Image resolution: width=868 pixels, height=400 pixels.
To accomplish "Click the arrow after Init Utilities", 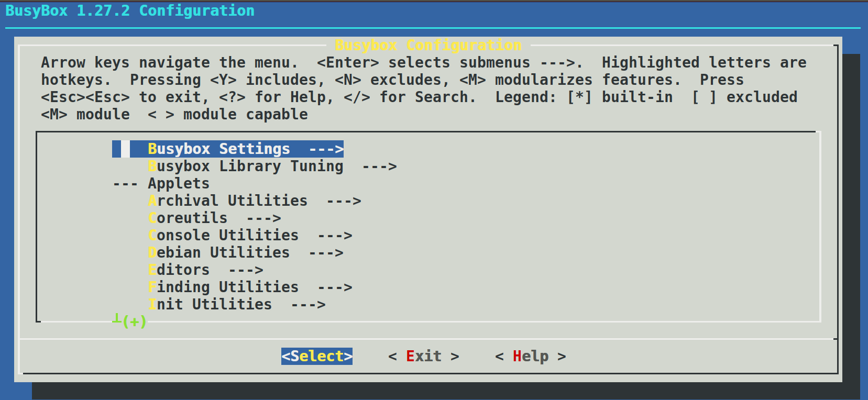I will pyautogui.click(x=308, y=305).
